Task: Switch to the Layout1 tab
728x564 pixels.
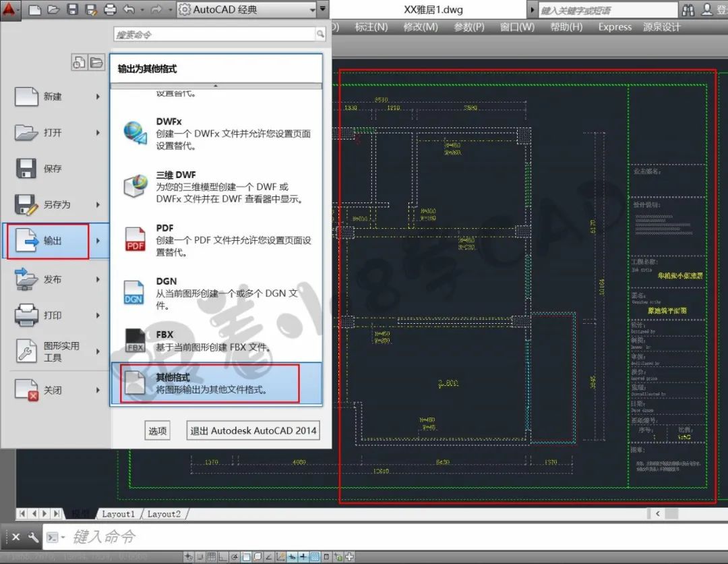Action: (118, 514)
